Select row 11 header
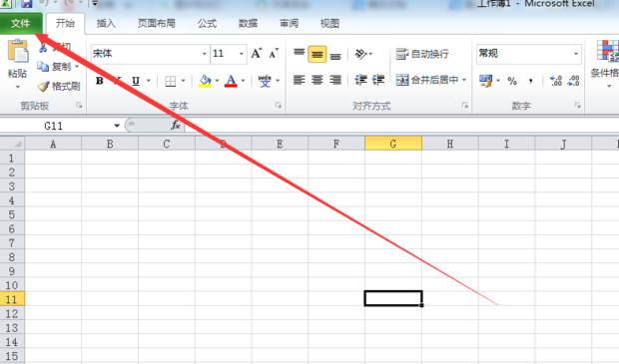Image resolution: width=619 pixels, height=364 pixels. [12, 299]
